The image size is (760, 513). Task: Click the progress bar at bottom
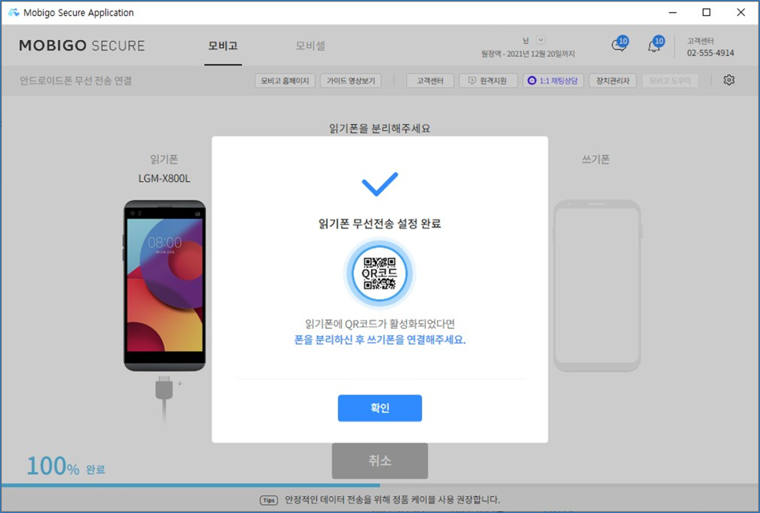point(380,485)
